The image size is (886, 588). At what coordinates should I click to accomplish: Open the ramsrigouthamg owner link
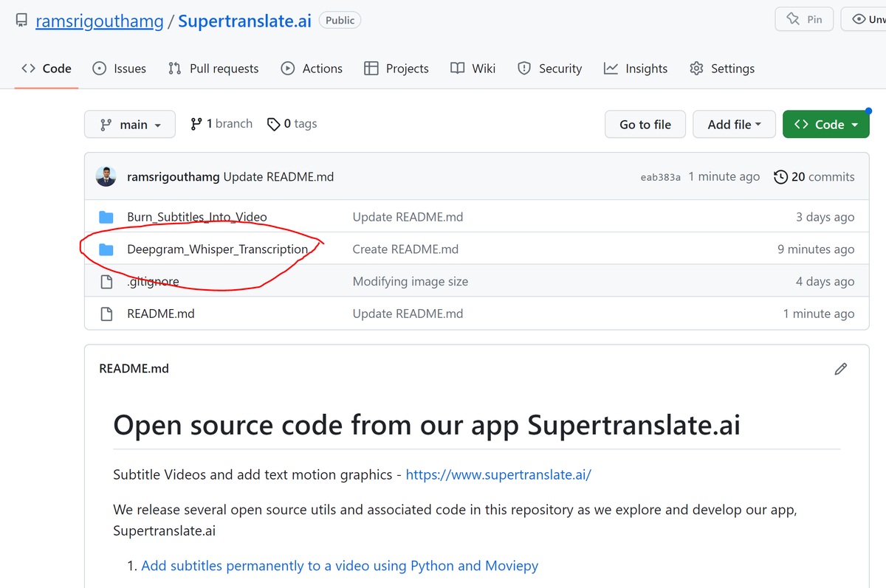coord(100,21)
